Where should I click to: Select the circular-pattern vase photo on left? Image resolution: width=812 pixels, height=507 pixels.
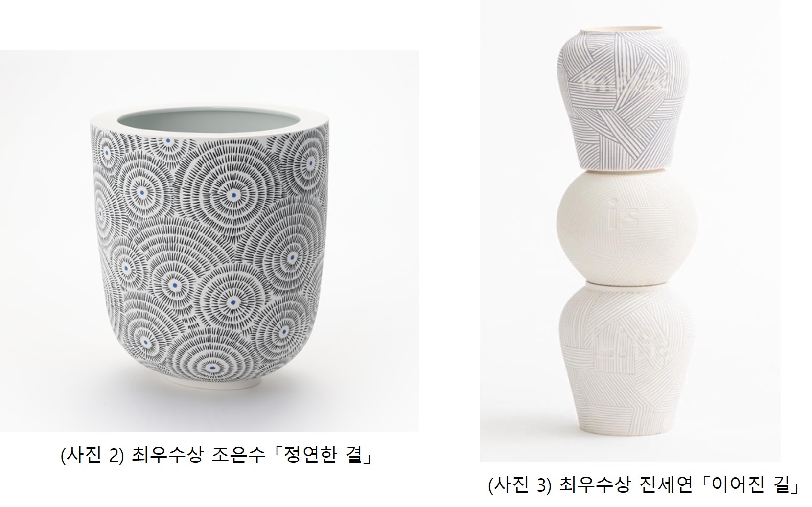[209, 241]
